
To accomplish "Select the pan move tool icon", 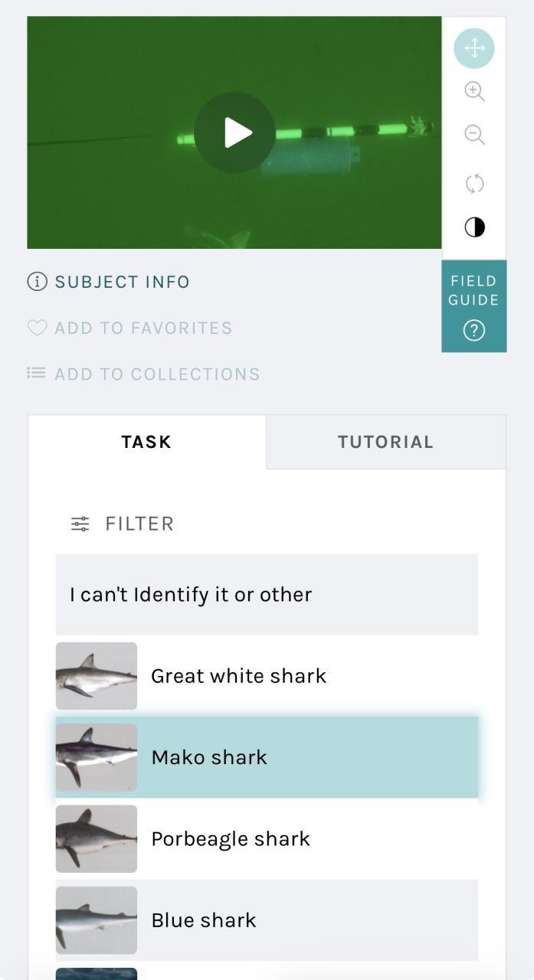I will (474, 48).
